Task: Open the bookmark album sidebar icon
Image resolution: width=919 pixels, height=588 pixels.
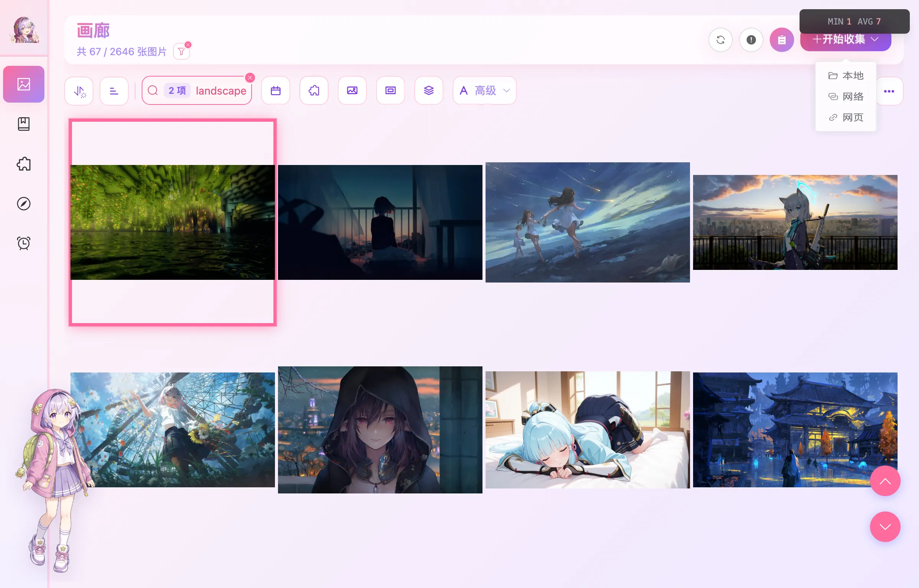Action: [x=24, y=124]
